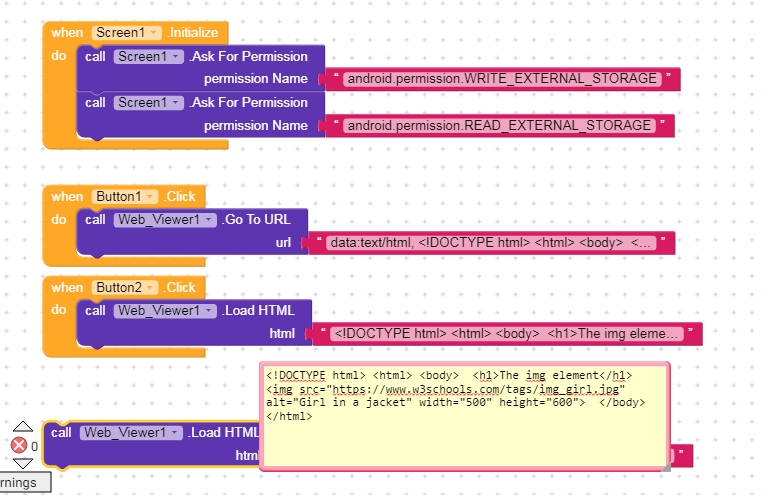Click 'html' label in Button2's Load HTML
The image size is (768, 495).
[x=282, y=334]
